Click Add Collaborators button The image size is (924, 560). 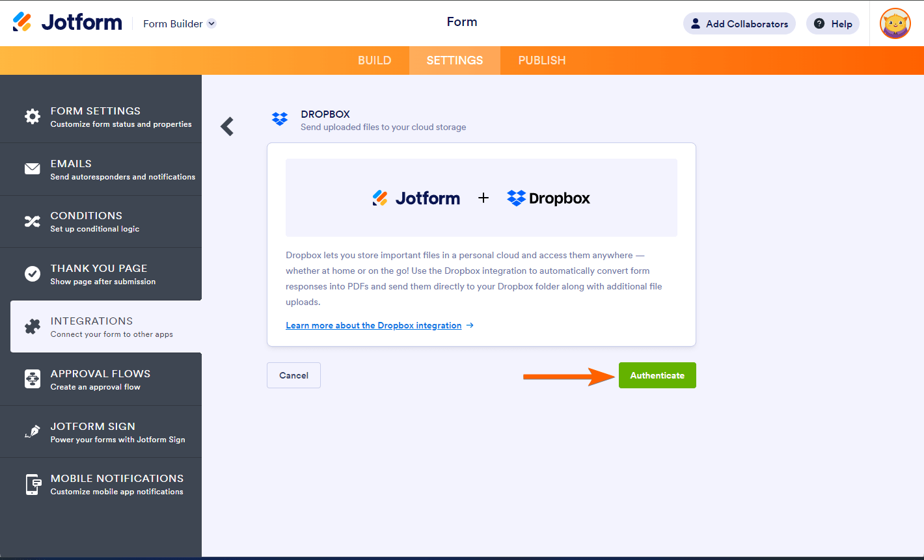pyautogui.click(x=739, y=24)
